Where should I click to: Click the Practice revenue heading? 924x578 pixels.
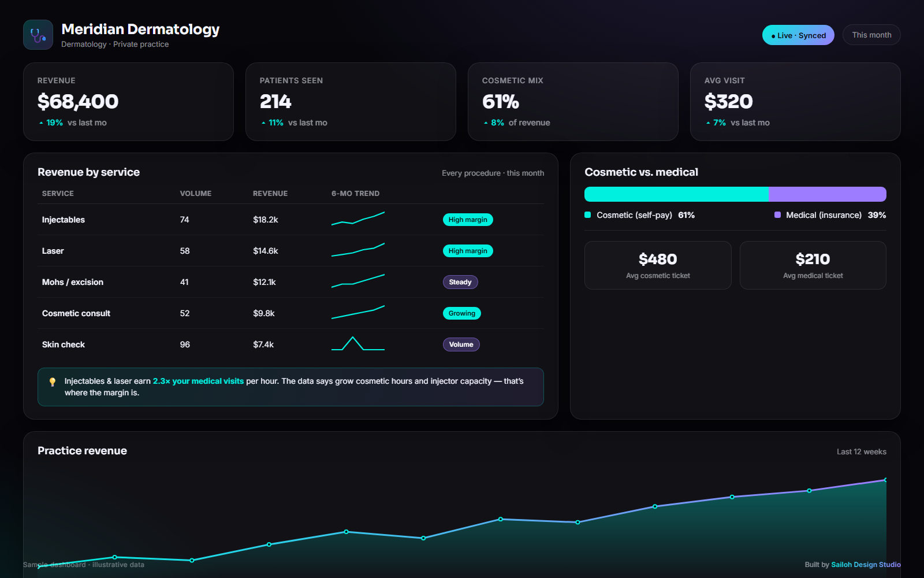click(82, 451)
